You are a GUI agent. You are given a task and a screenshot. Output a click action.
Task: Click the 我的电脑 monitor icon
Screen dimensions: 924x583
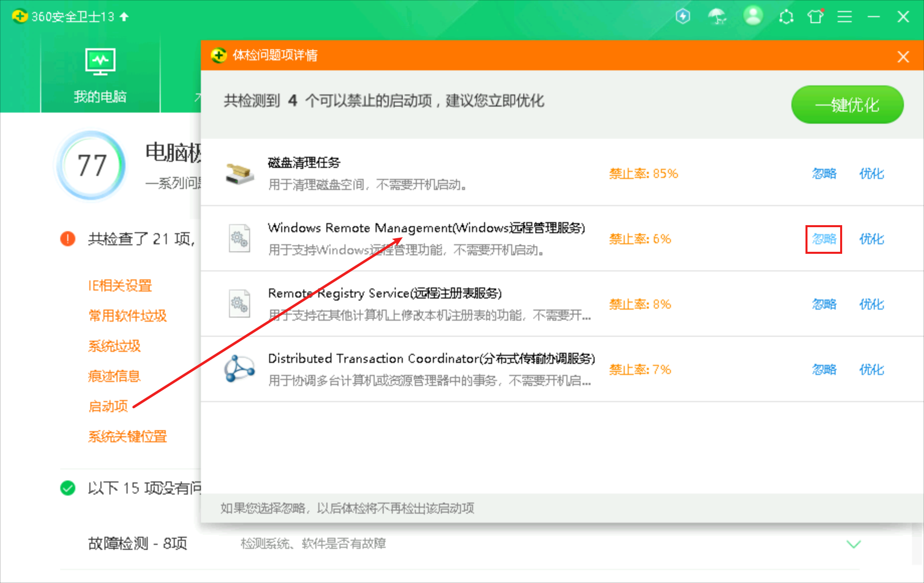click(x=100, y=61)
